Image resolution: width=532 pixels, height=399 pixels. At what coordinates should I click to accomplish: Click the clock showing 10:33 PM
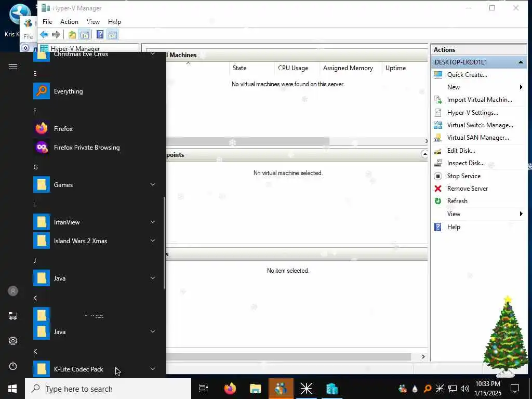(x=487, y=384)
